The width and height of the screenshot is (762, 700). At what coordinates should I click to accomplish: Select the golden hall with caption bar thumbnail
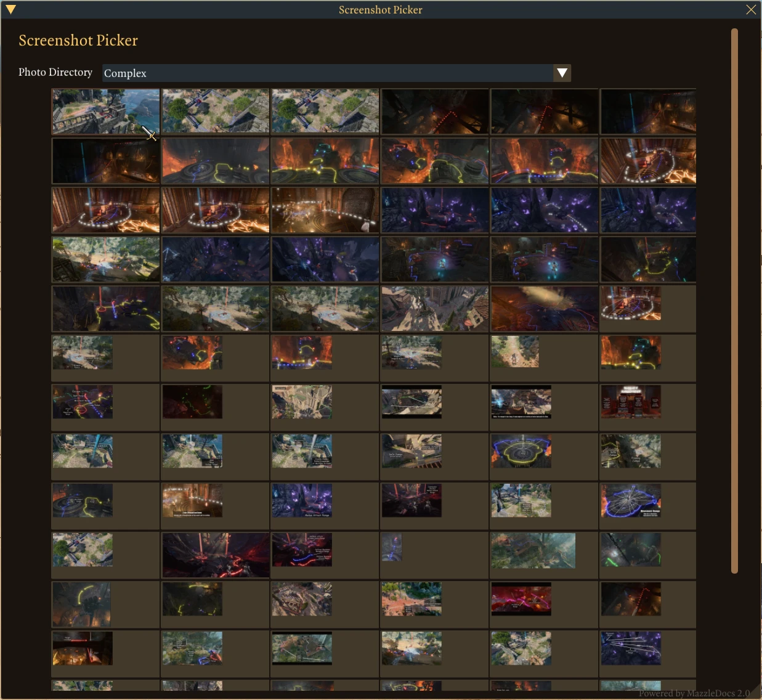[x=192, y=500]
